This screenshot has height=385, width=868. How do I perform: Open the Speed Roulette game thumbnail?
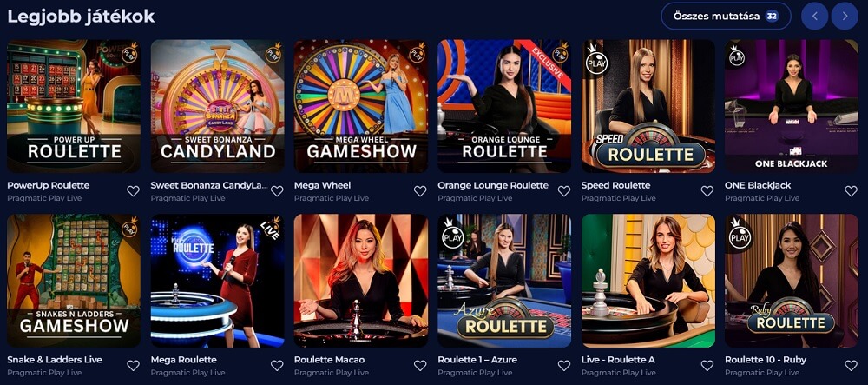(x=648, y=106)
